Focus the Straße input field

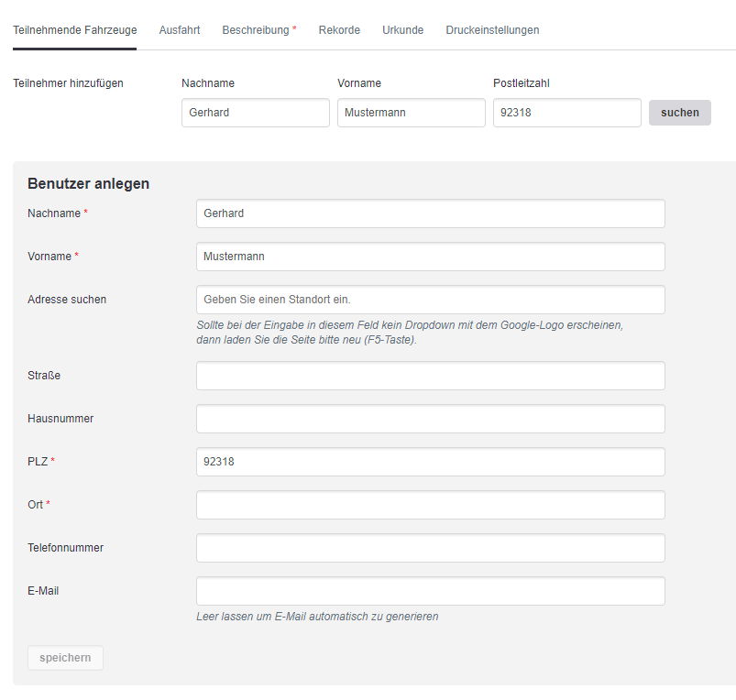pyautogui.click(x=431, y=376)
